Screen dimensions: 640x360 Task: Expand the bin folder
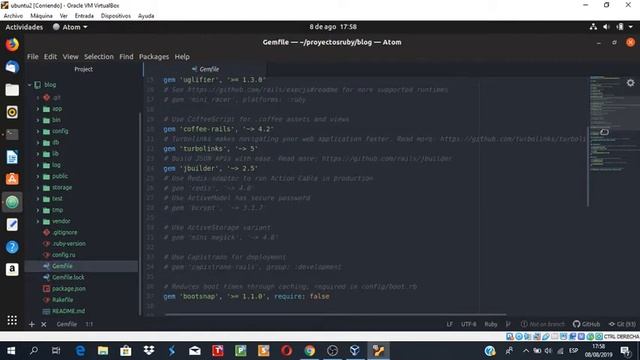pos(38,120)
